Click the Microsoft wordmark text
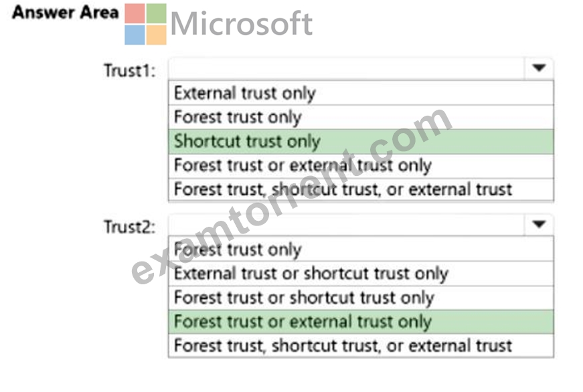 pyautogui.click(x=242, y=24)
